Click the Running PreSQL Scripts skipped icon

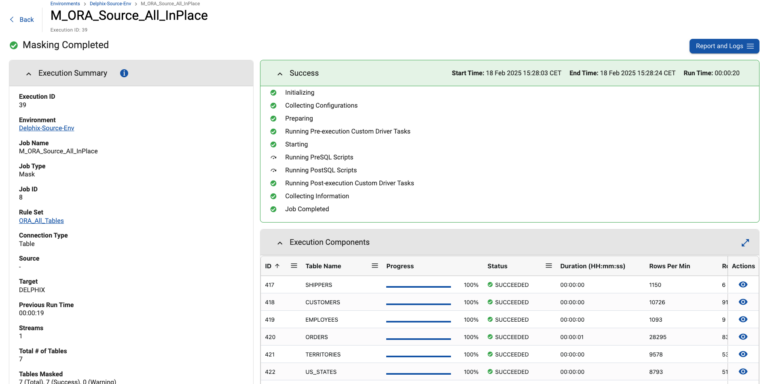(273, 157)
